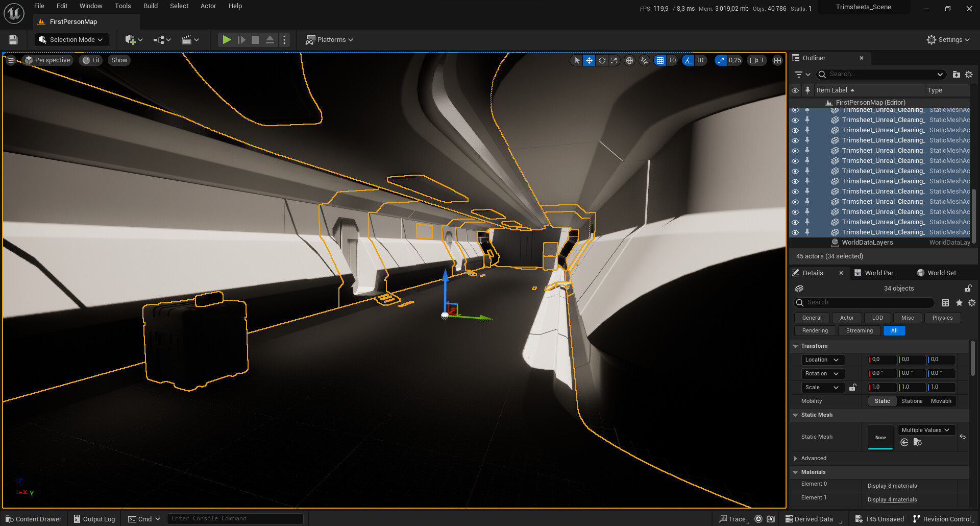Open the Outliner settings gear

pyautogui.click(x=969, y=75)
